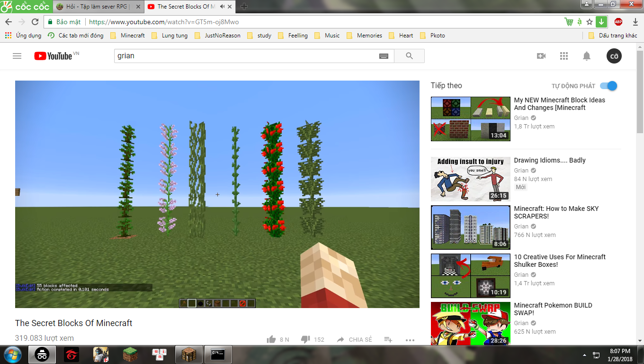
Task: Open the YouTube guide hamburger menu
Action: [x=17, y=56]
